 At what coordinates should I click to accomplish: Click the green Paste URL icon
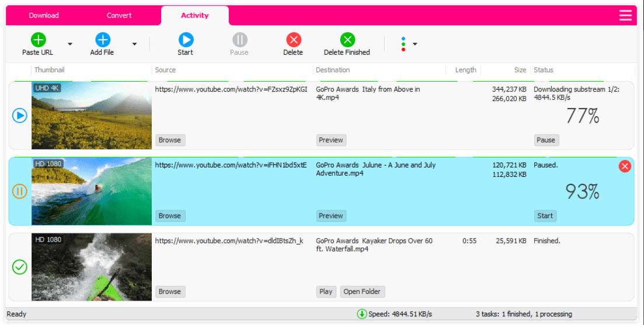click(x=38, y=40)
